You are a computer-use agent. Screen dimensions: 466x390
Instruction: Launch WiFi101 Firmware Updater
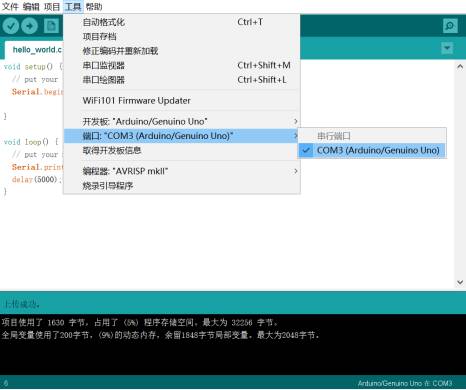(182, 101)
